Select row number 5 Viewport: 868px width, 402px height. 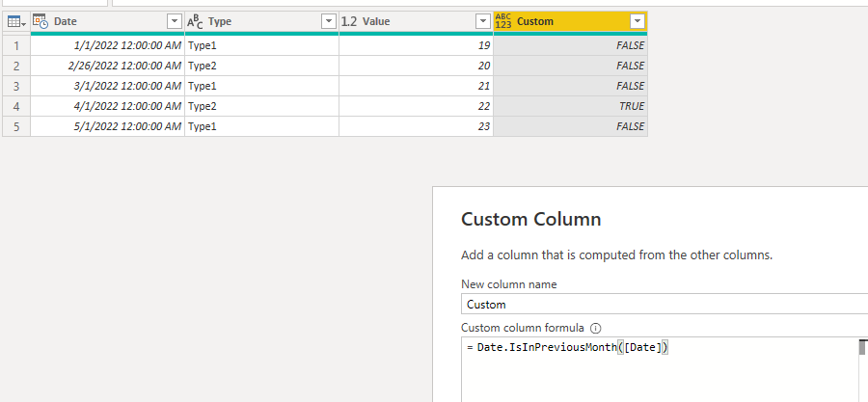pos(16,126)
